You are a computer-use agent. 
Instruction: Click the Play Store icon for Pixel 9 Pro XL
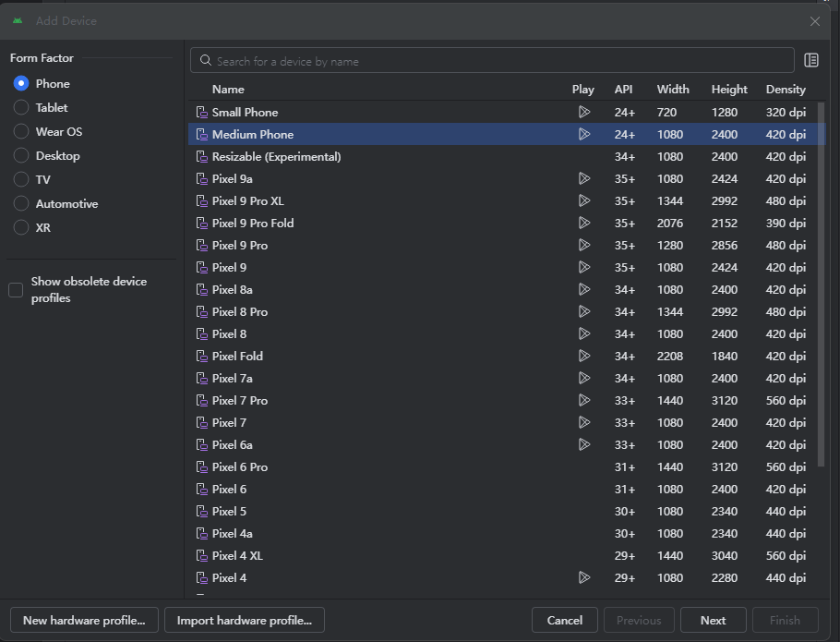(584, 201)
